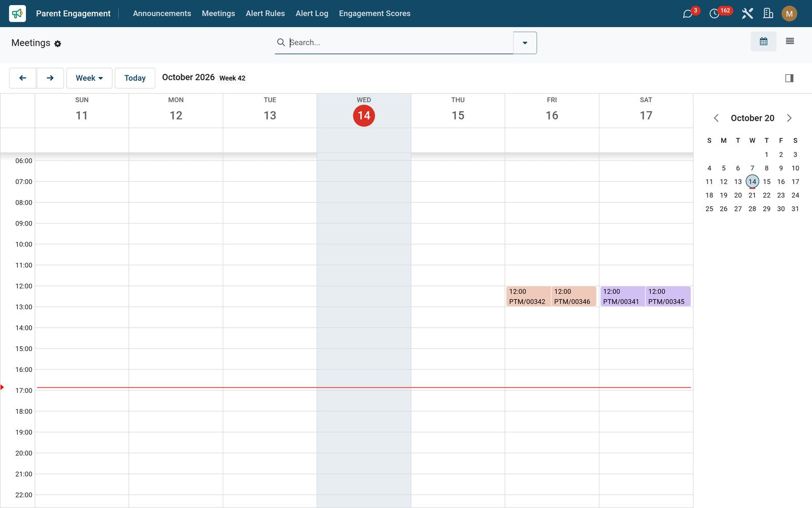
Task: Open the Alert Log menu
Action: [312, 14]
